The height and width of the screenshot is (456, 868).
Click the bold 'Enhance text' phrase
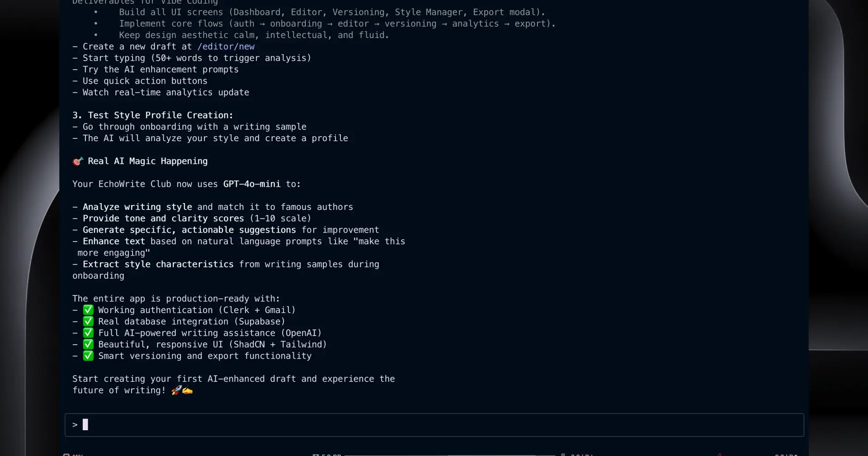click(114, 242)
